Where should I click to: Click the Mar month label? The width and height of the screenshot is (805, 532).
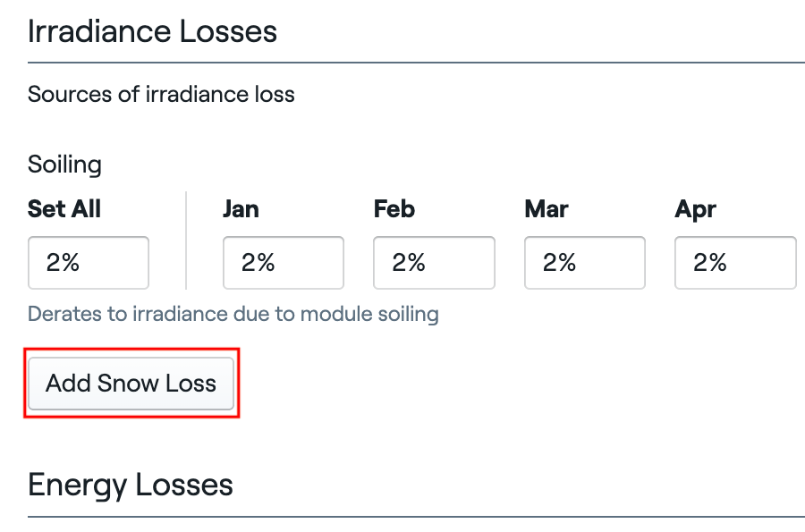tap(547, 209)
